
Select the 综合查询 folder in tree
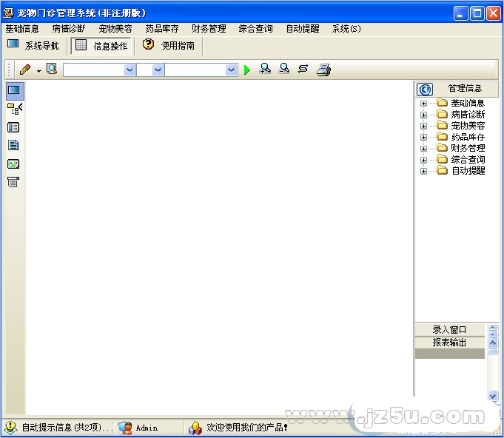tap(461, 159)
